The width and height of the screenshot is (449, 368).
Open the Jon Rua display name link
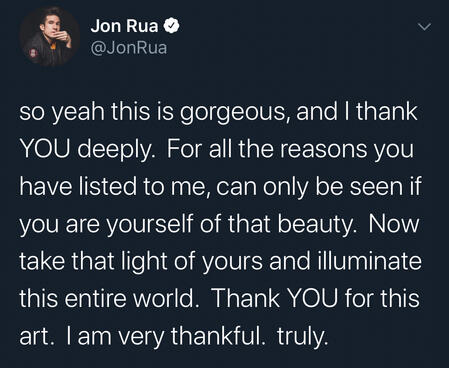[124, 26]
